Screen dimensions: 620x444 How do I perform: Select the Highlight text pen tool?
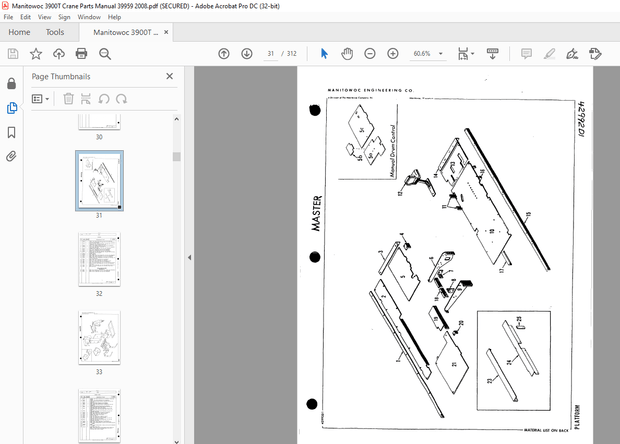pyautogui.click(x=549, y=54)
